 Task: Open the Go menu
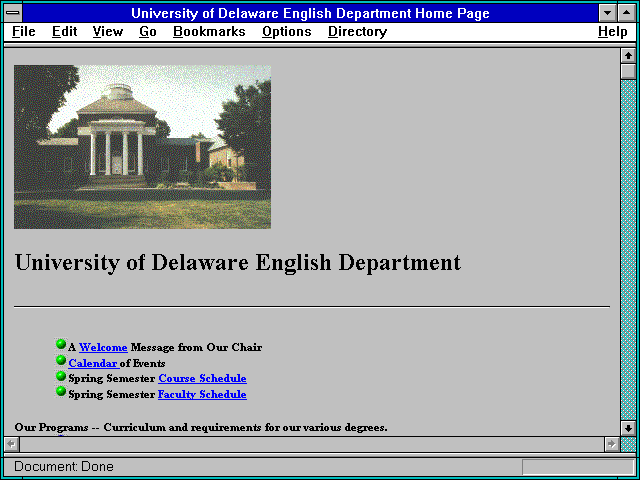pos(148,32)
